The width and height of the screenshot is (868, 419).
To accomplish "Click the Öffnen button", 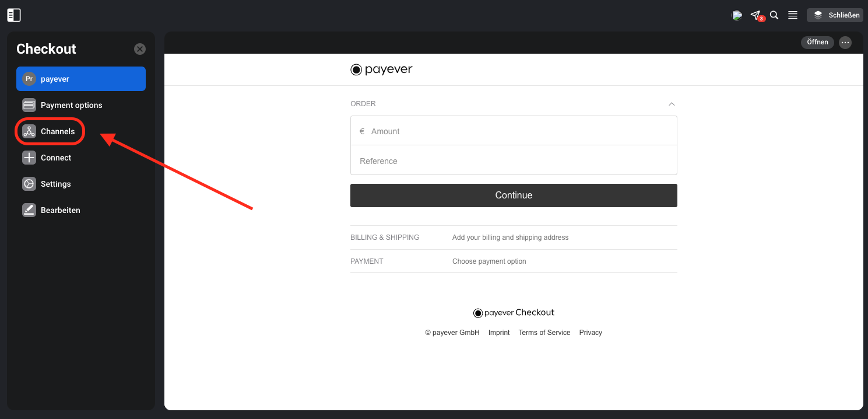I will point(817,42).
